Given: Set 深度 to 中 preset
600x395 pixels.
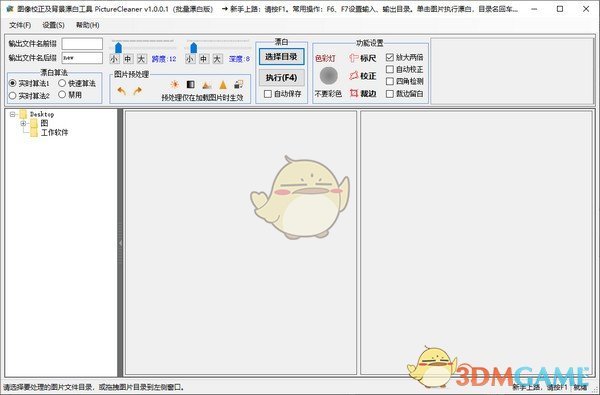Looking at the screenshot, I should pos(204,59).
